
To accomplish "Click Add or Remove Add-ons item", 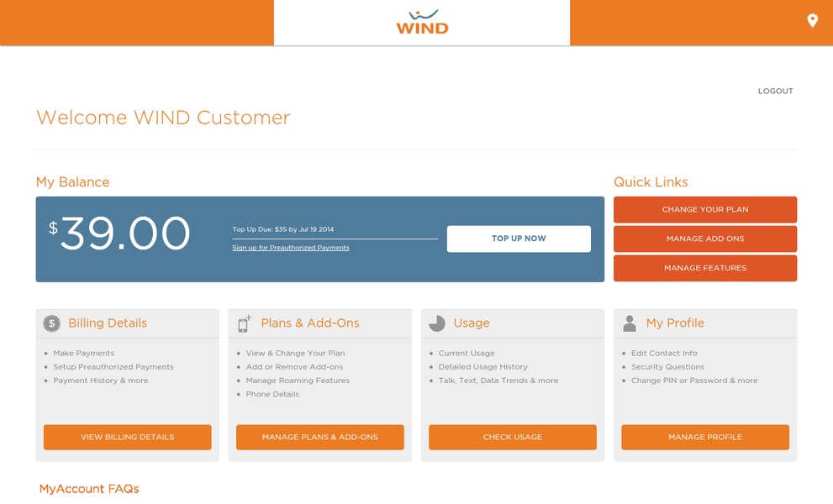I will [294, 367].
